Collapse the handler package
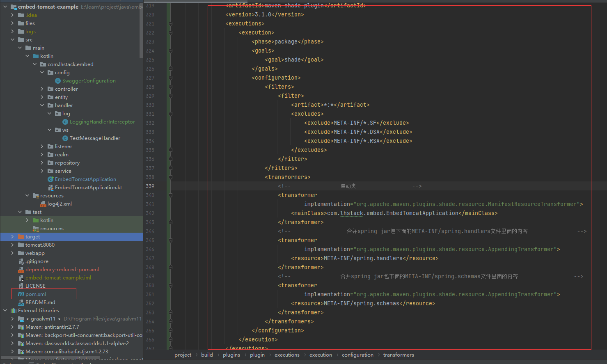Screen dimensions: 607x364 (x=42, y=105)
